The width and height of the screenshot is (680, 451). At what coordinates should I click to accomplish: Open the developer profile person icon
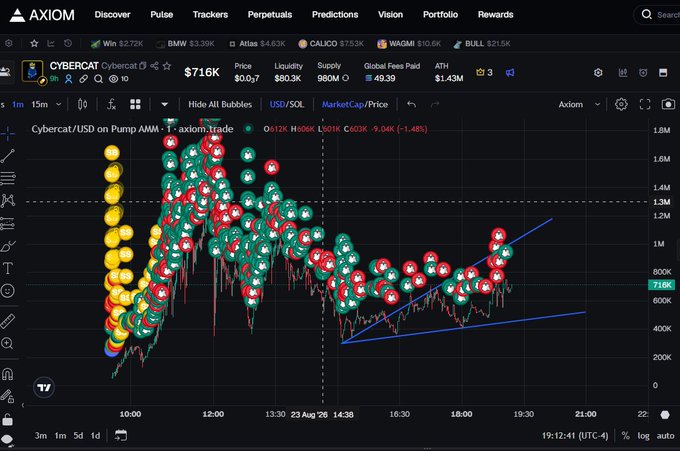pyautogui.click(x=69, y=79)
